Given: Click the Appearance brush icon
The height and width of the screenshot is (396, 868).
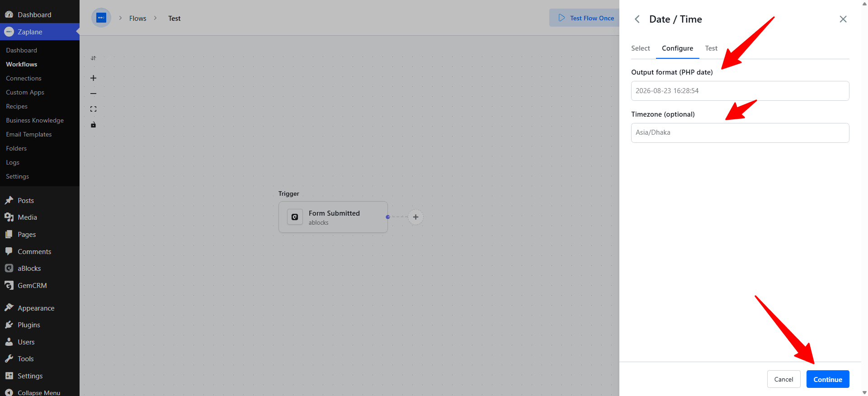Looking at the screenshot, I should pyautogui.click(x=9, y=308).
